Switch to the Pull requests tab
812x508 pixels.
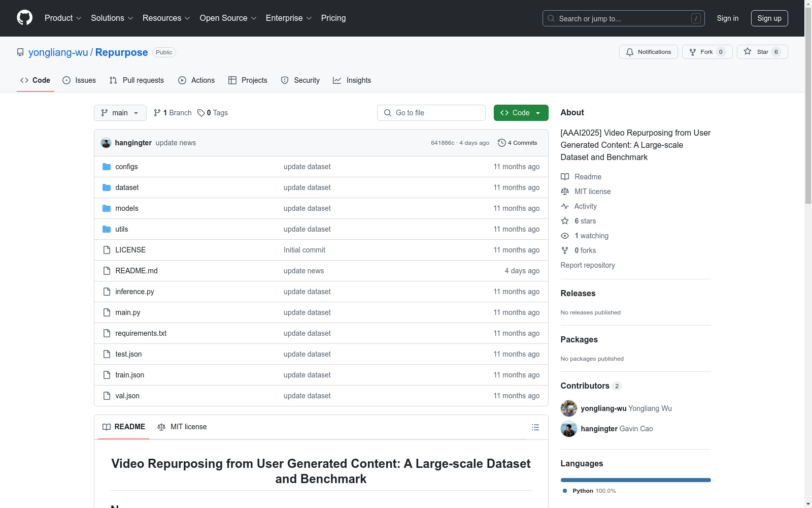[137, 80]
